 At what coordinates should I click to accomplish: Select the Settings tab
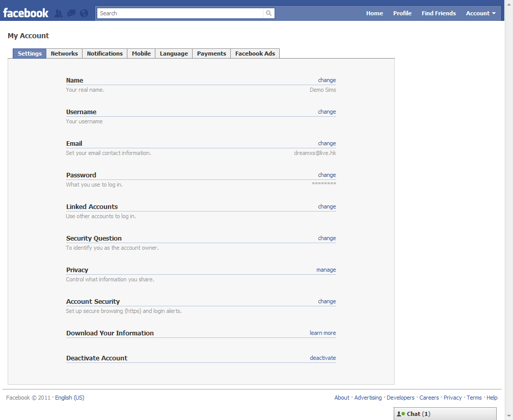tap(30, 54)
